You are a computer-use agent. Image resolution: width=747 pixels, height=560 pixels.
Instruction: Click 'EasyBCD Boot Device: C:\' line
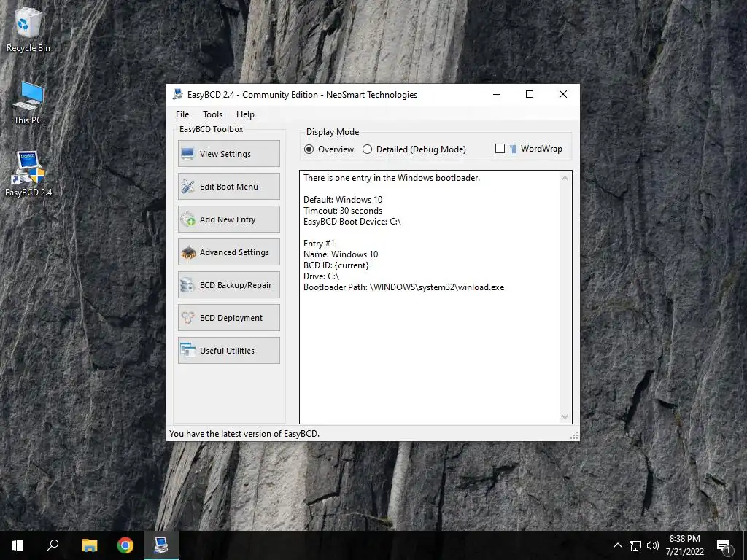coord(352,222)
